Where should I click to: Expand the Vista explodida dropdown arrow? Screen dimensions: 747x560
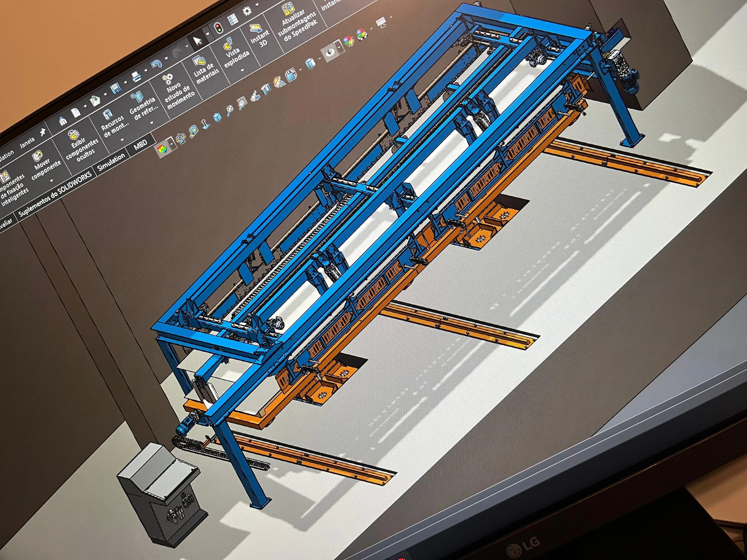tap(242, 70)
